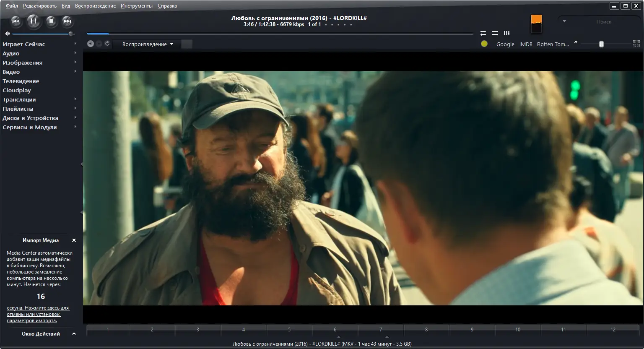Click the back navigation arrow icon
The height and width of the screenshot is (349, 644).
[x=90, y=44]
